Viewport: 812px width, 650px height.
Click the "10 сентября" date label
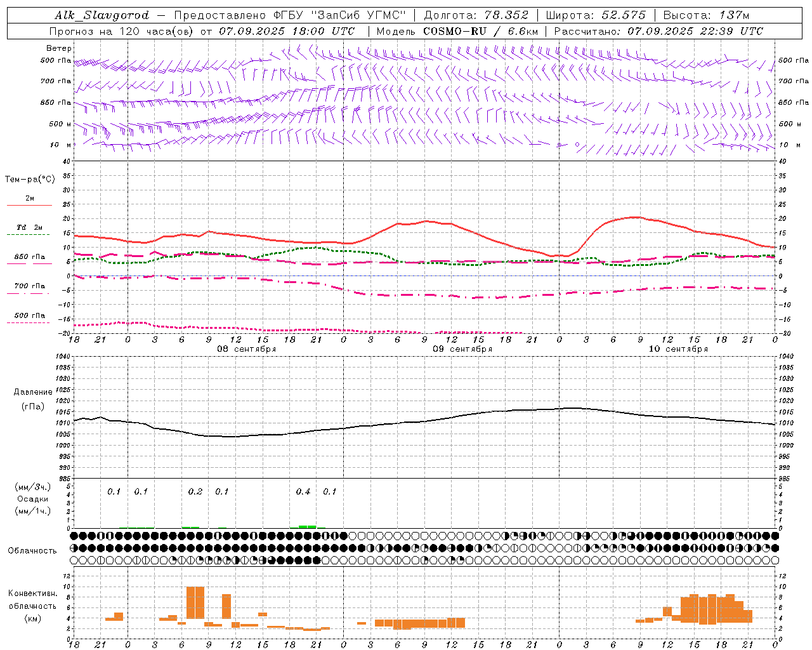pos(678,349)
